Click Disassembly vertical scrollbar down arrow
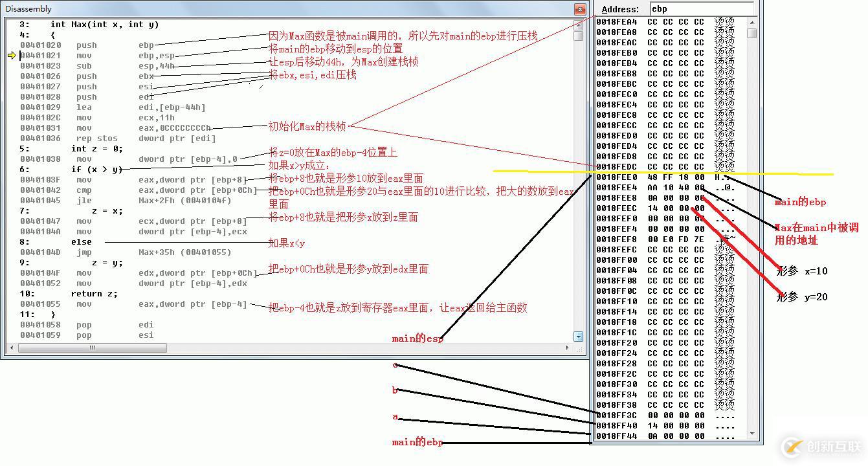 (578, 336)
